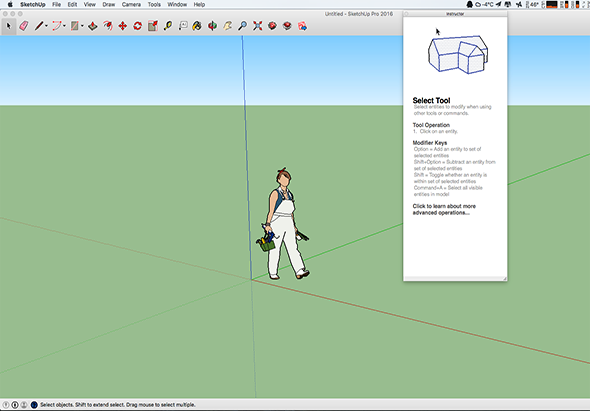The image size is (590, 411).
Task: Choose the Scale tool
Action: coord(153,26)
